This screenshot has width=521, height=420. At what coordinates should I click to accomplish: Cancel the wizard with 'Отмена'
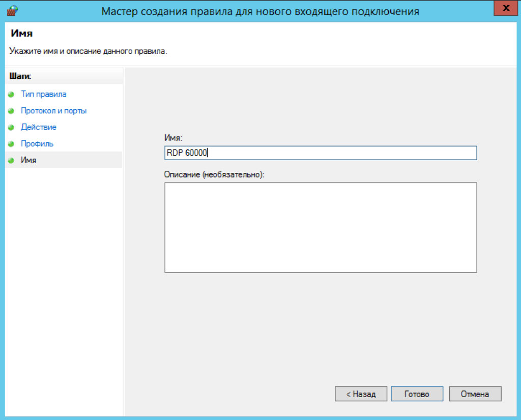pos(475,394)
